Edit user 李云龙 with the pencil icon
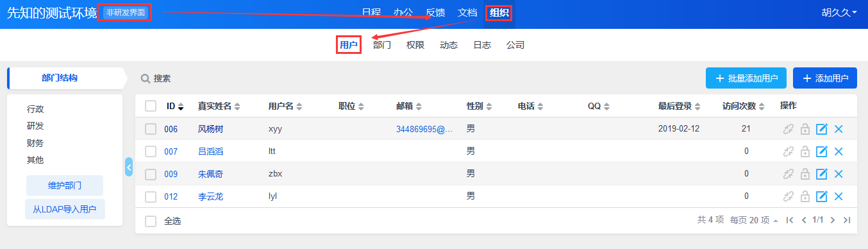The height and width of the screenshot is (249, 868). [822, 196]
